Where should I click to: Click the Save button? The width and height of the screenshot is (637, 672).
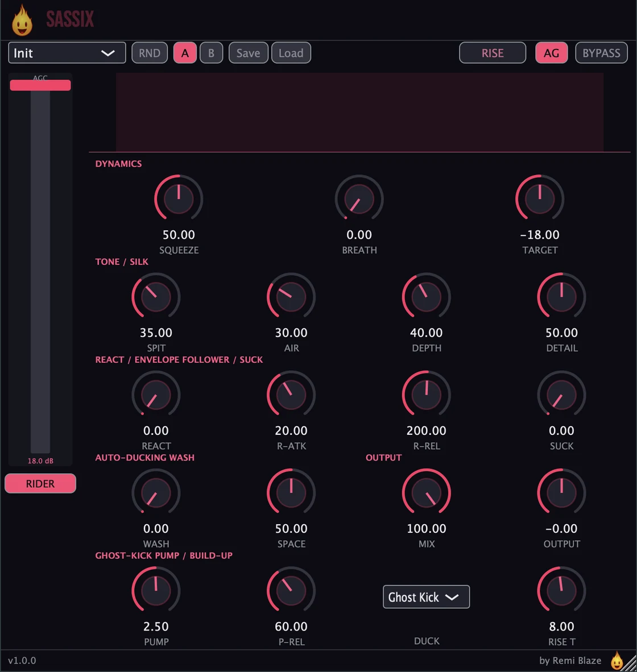(248, 53)
